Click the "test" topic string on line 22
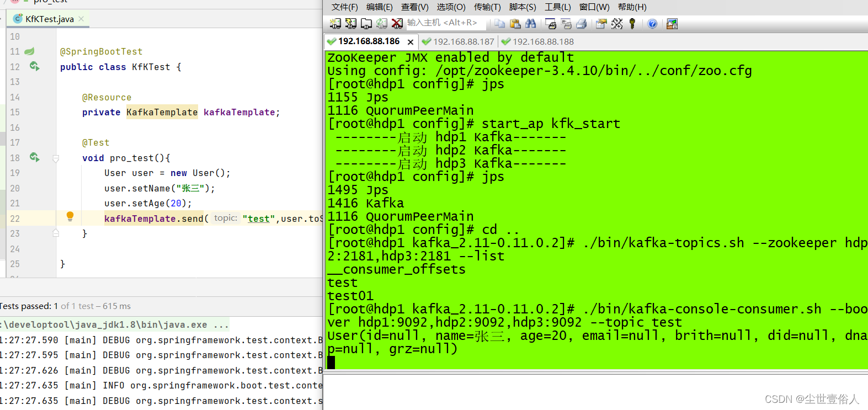 (258, 219)
